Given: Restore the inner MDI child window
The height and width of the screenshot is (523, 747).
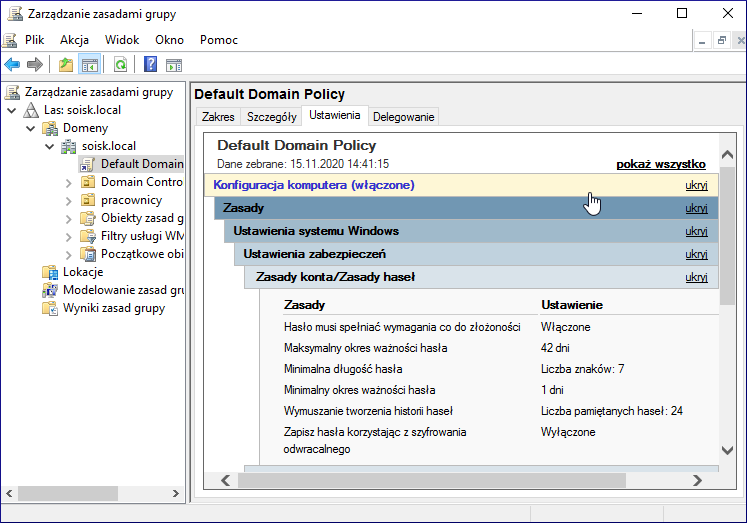Looking at the screenshot, I should click(x=721, y=40).
